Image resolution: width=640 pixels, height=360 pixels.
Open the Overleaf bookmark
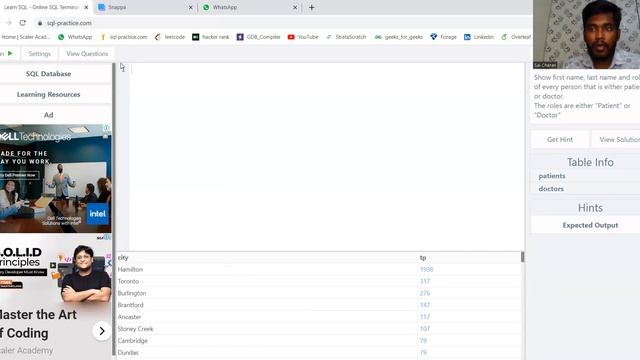pos(516,37)
